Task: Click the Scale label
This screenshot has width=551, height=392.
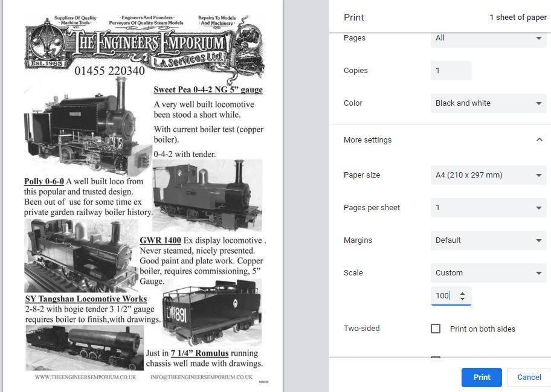Action: (353, 273)
